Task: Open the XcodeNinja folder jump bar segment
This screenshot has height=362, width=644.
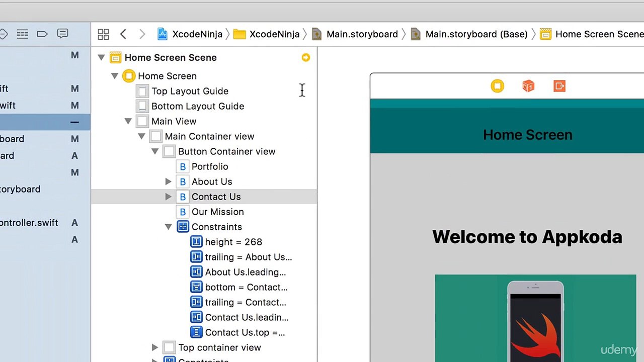Action: [267, 34]
